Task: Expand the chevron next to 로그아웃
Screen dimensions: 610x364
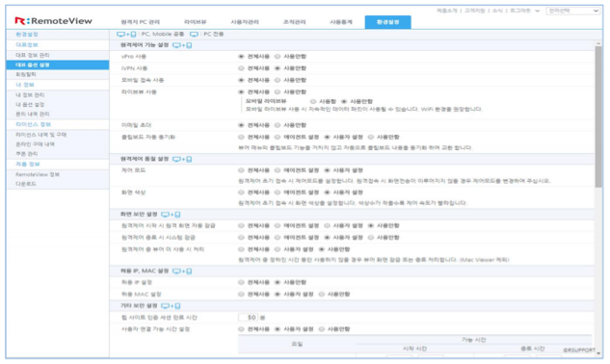Action: click(538, 11)
